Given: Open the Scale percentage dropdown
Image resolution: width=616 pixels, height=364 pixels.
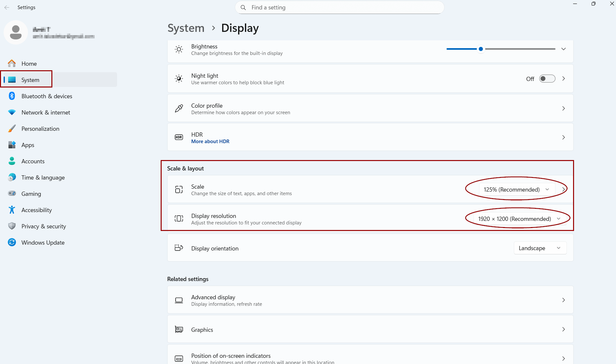Looking at the screenshot, I should [516, 189].
